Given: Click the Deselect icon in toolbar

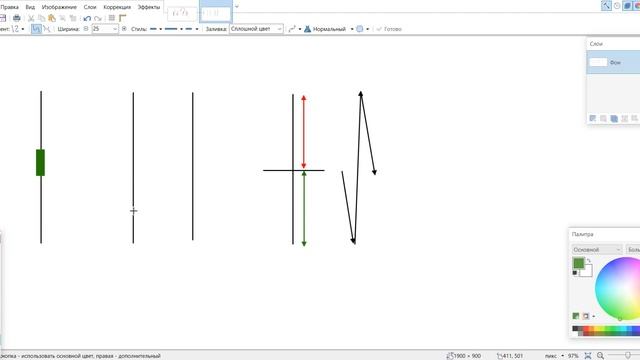Looking at the screenshot, I should pyautogui.click(x=73, y=18).
